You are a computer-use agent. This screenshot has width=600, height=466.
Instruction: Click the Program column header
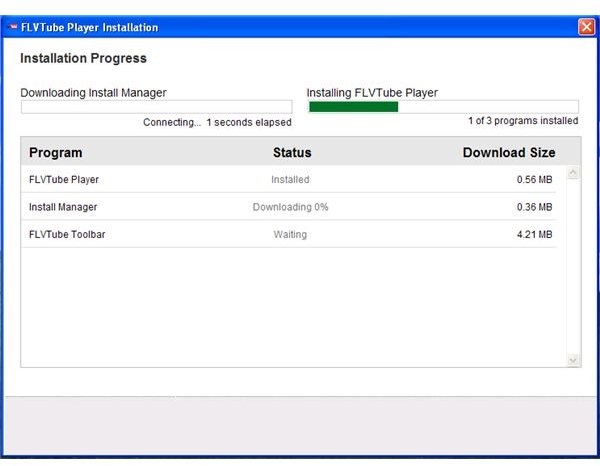(55, 153)
